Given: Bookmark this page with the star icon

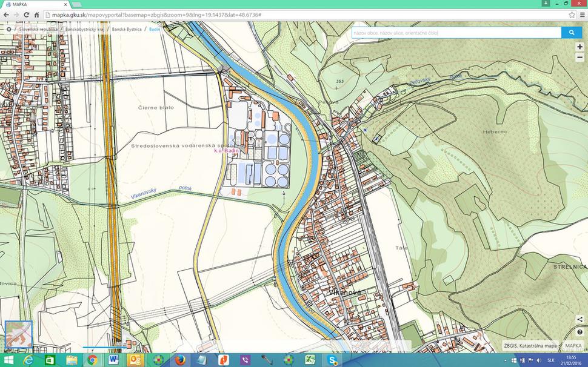Looking at the screenshot, I should 572,15.
